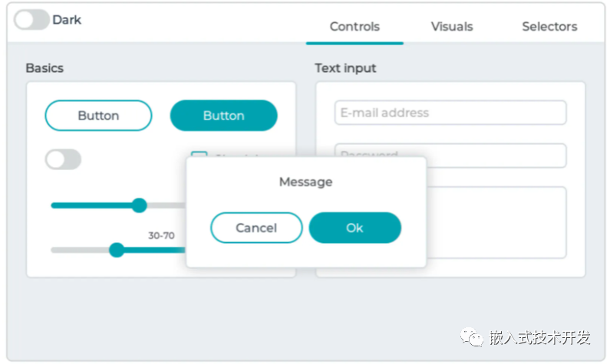Tick the checkbox partly hidden behind the dialog

pyautogui.click(x=199, y=156)
